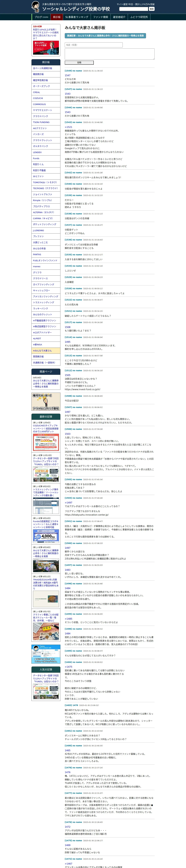The width and height of the screenshot is (186, 868).
Task: Open TECROWD（テクラウド） board link
Action: tap(46, 188)
